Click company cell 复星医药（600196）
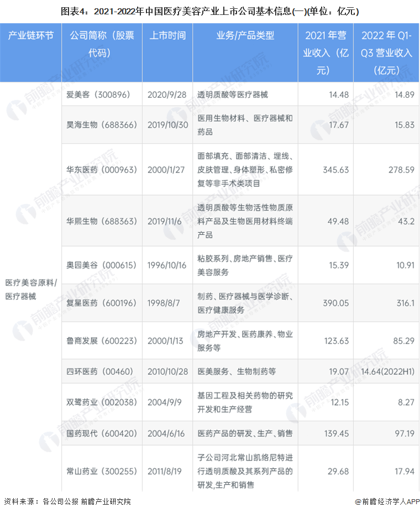Image resolution: width=420 pixels, height=513 pixels. click(101, 303)
